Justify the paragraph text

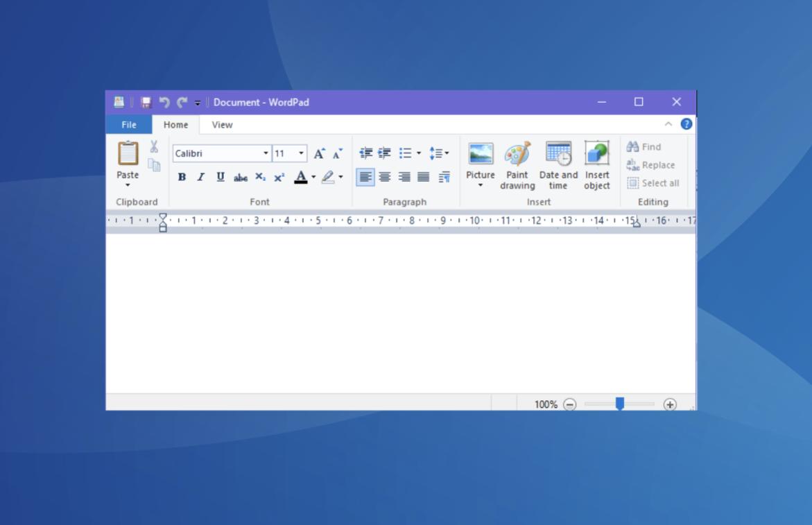(424, 178)
